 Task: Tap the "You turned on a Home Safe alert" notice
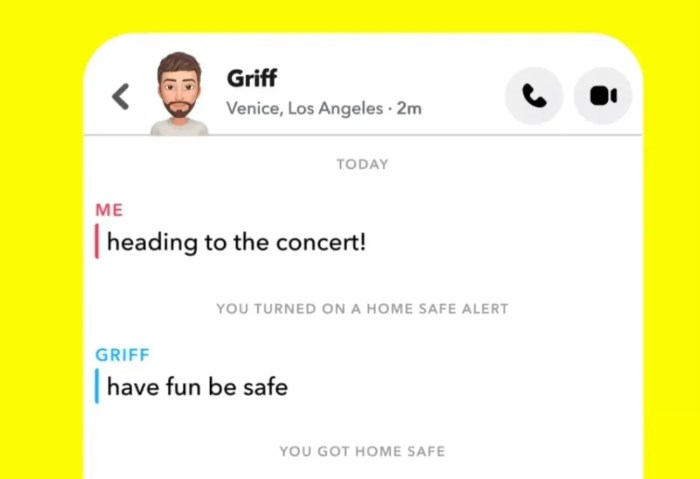click(x=362, y=309)
